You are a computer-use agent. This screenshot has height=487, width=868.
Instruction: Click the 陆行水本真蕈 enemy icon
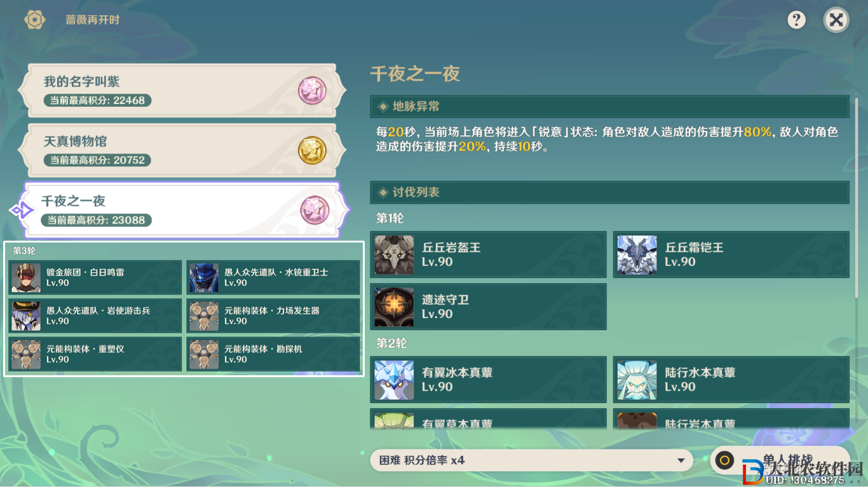pyautogui.click(x=637, y=380)
